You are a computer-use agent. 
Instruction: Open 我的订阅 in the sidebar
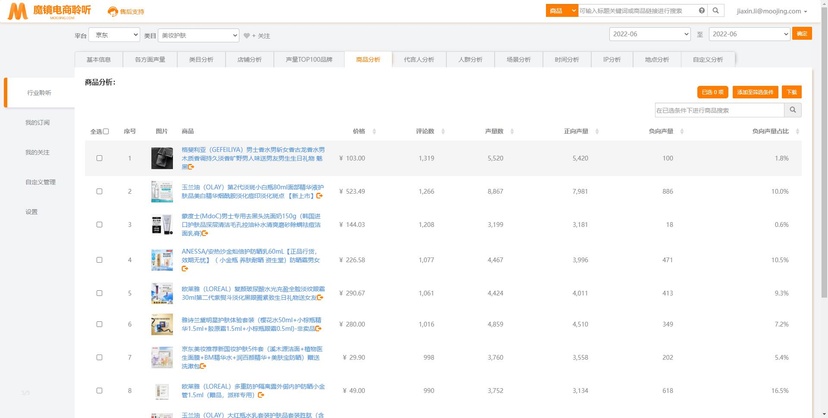point(37,122)
